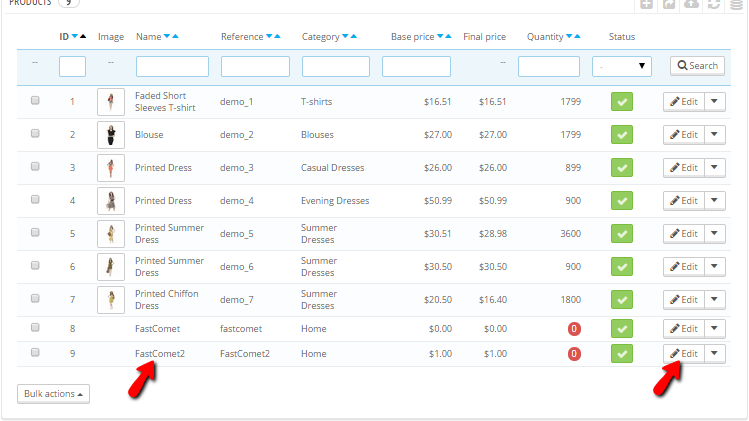Click Edit for the FastComet2 product

[x=684, y=354]
